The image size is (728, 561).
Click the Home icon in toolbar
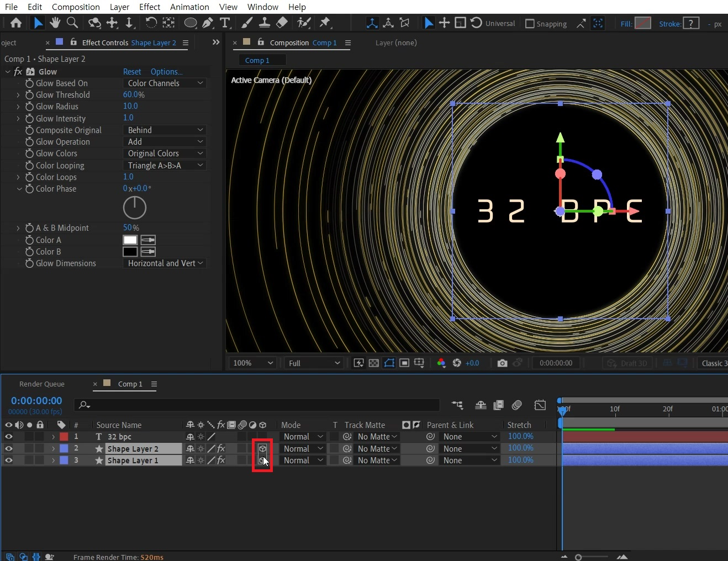[x=16, y=23]
